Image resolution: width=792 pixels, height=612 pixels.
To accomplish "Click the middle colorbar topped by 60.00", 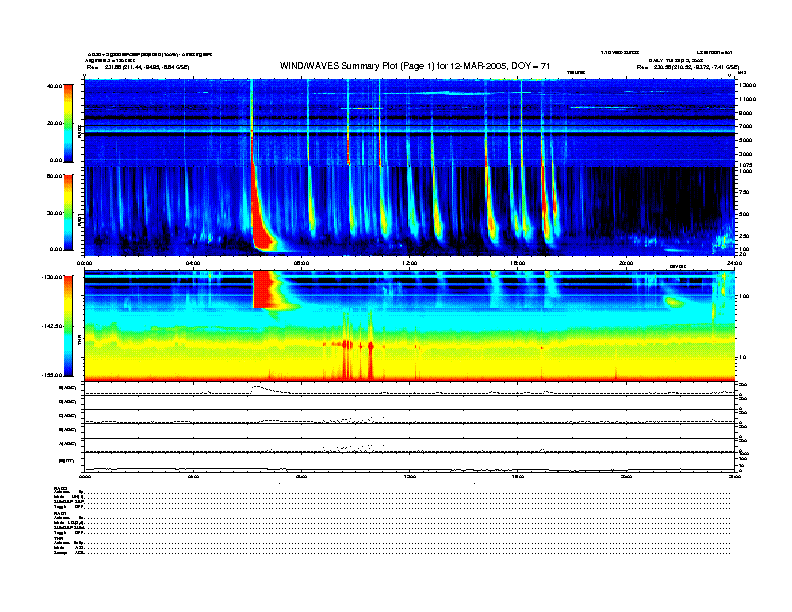I will click(68, 212).
